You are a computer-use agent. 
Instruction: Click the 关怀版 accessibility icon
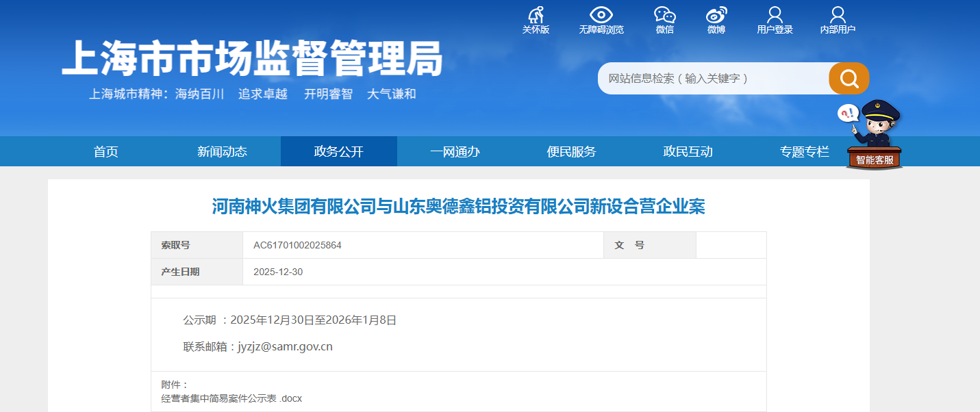click(536, 15)
